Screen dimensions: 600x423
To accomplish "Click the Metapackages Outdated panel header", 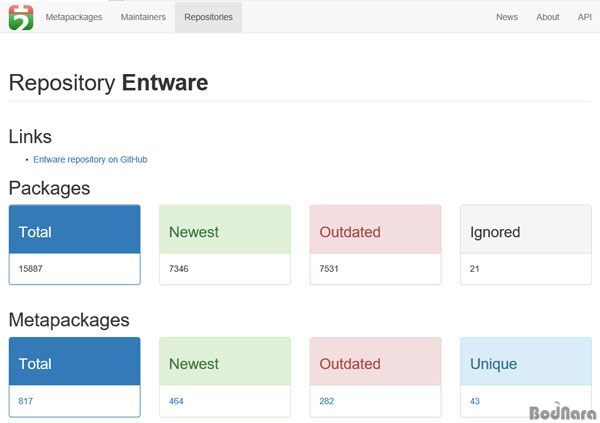I will (375, 361).
